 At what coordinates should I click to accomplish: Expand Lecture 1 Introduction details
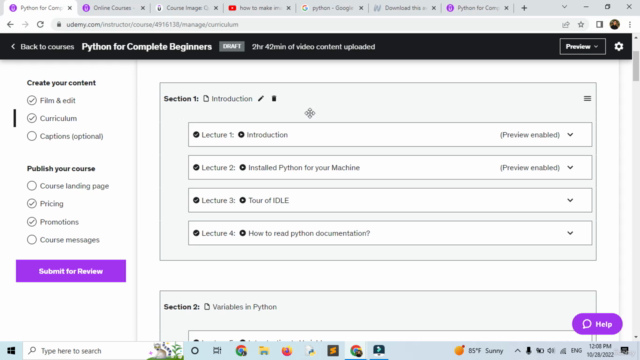(570, 135)
